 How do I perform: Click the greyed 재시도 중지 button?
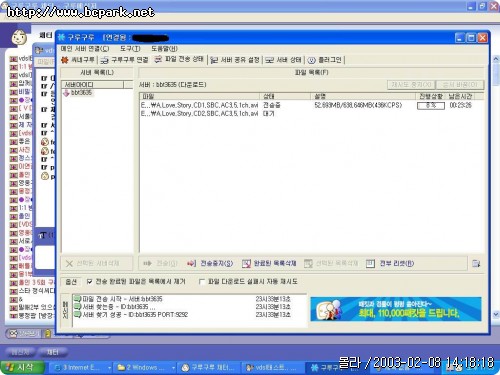point(411,85)
